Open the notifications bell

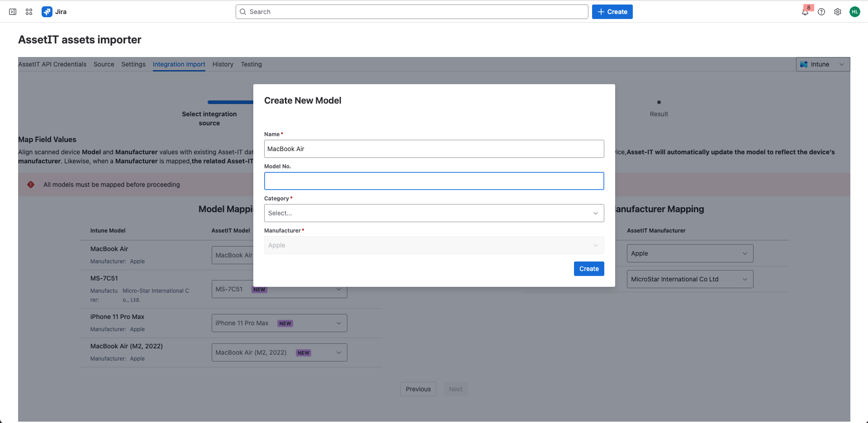[x=805, y=12]
